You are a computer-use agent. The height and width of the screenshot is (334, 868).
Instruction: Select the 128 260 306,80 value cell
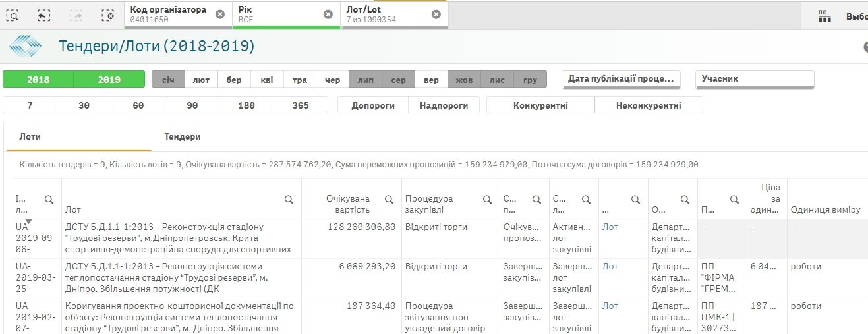(x=351, y=238)
